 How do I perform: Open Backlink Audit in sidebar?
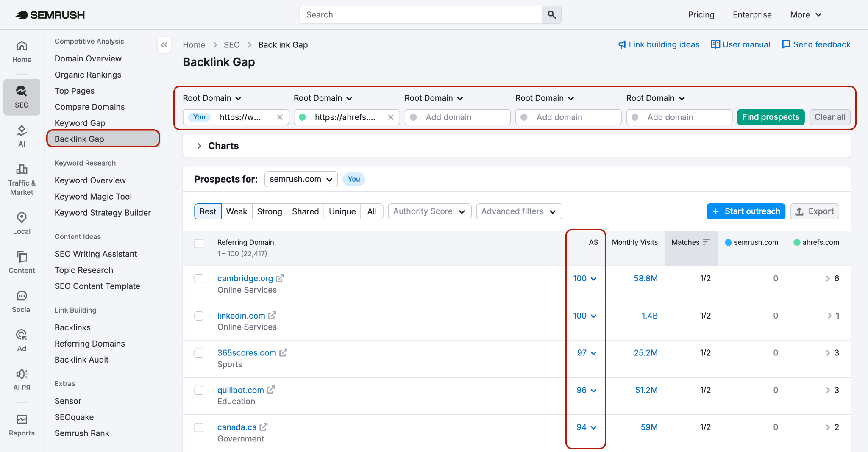(x=82, y=360)
